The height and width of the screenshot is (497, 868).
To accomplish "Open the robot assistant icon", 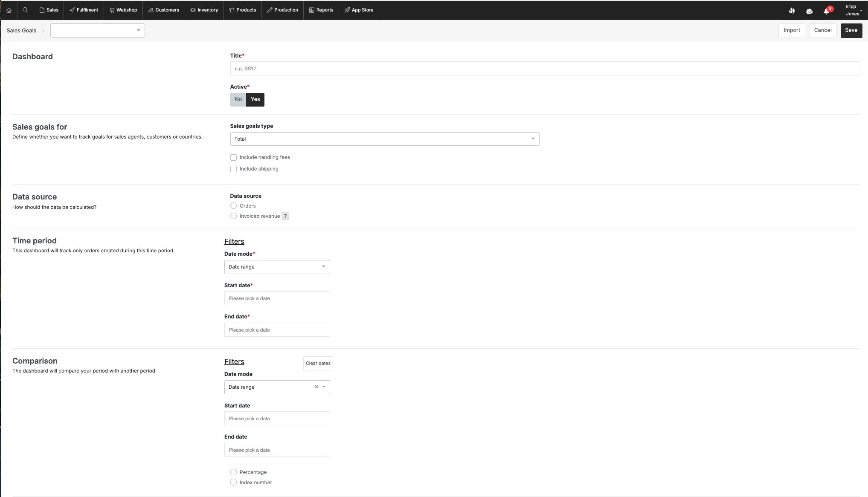I will pos(809,11).
